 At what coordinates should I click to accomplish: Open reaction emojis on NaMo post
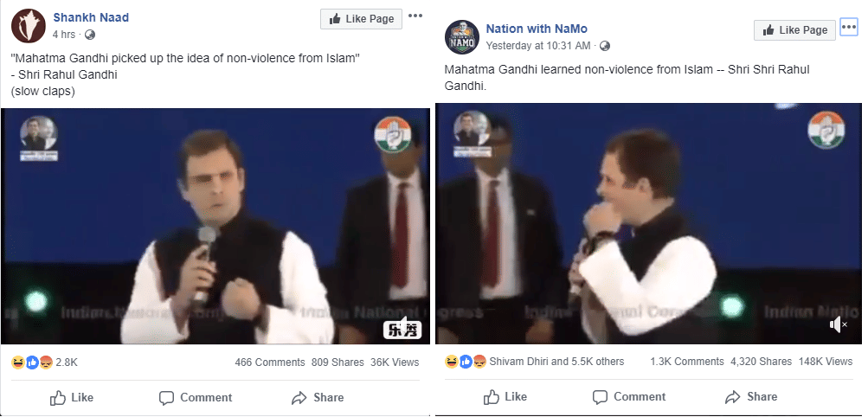466,361
